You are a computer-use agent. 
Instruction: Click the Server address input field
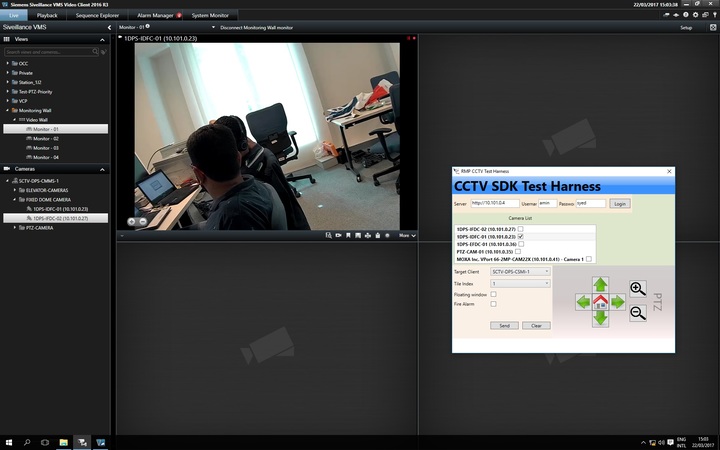tap(494, 203)
